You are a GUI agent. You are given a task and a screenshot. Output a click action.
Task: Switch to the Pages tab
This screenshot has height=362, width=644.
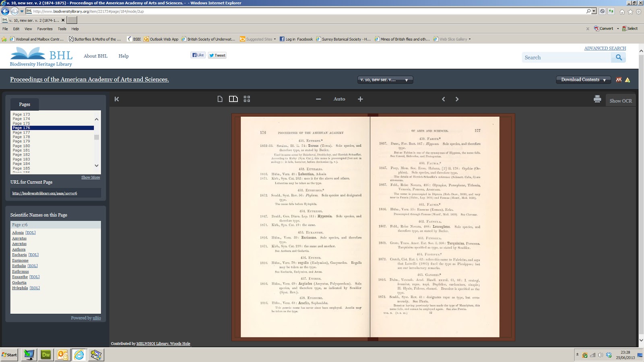[25, 104]
